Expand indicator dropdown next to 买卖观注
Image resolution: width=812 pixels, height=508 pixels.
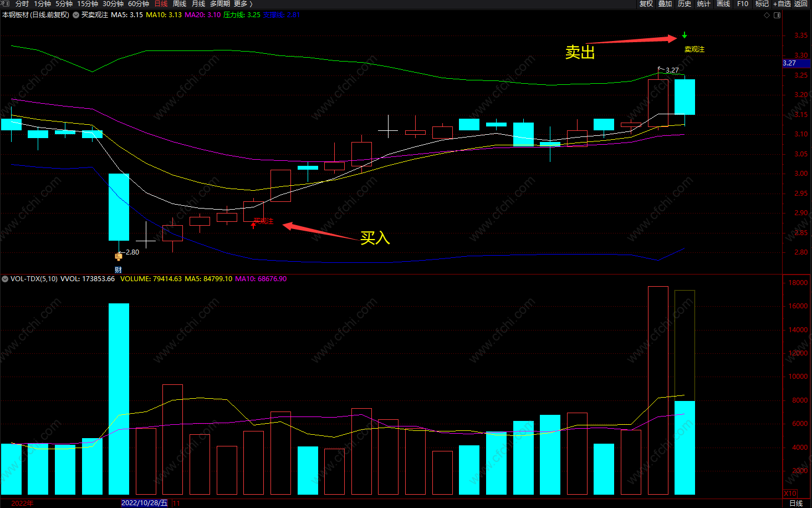(76, 15)
